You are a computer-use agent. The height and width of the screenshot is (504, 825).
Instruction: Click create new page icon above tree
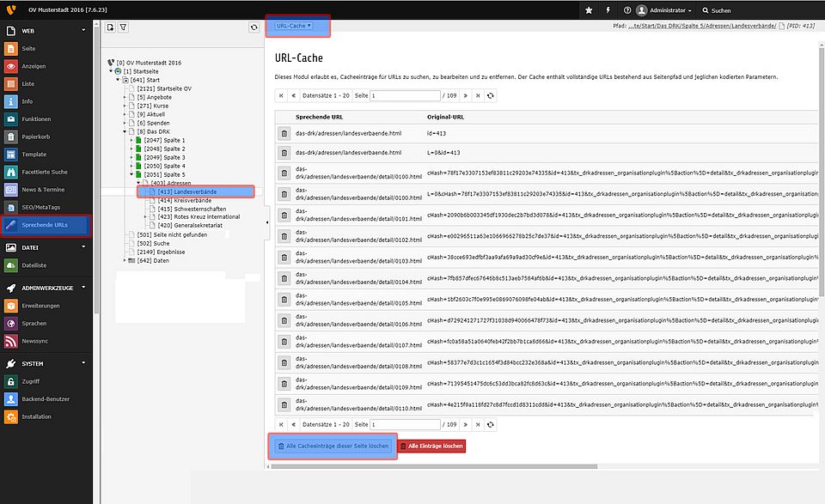110,27
